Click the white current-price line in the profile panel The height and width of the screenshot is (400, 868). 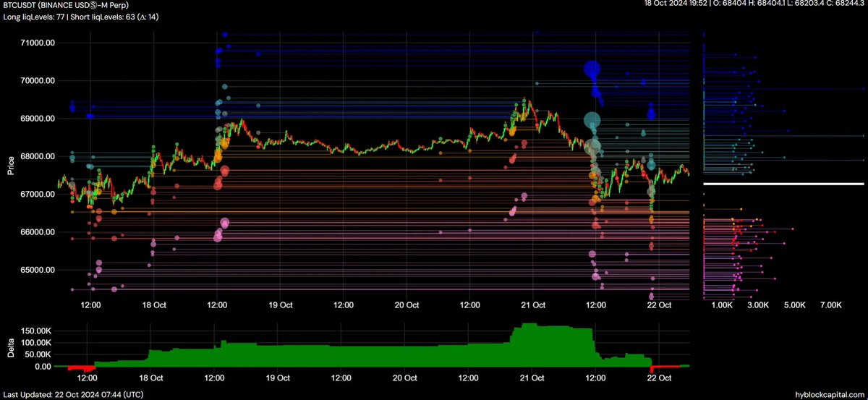783,184
